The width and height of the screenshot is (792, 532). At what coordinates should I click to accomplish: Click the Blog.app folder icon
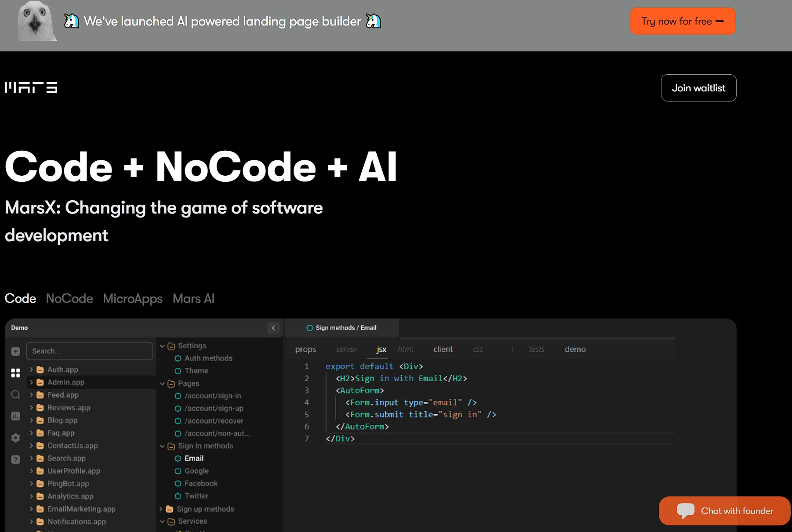[x=40, y=420]
